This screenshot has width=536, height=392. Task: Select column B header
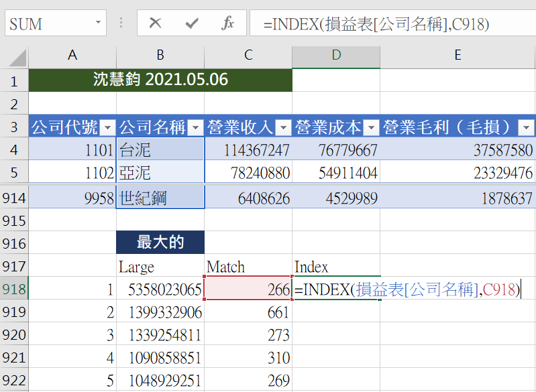160,56
